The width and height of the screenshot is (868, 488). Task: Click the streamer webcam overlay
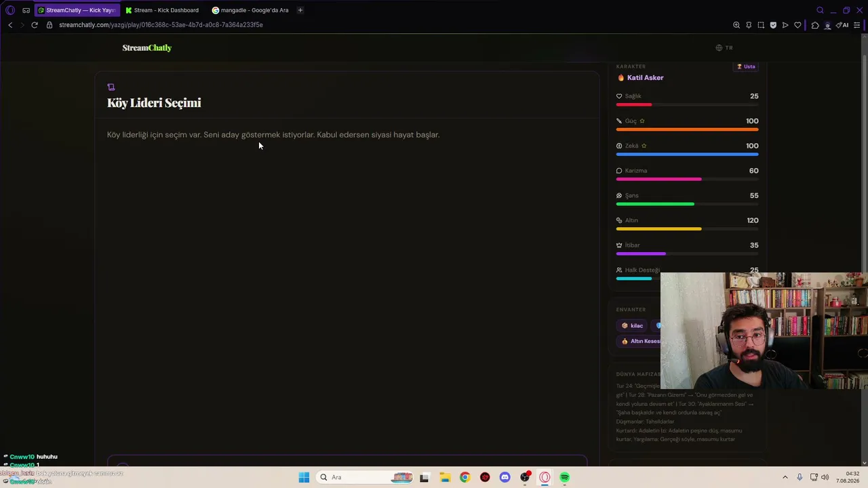(764, 331)
